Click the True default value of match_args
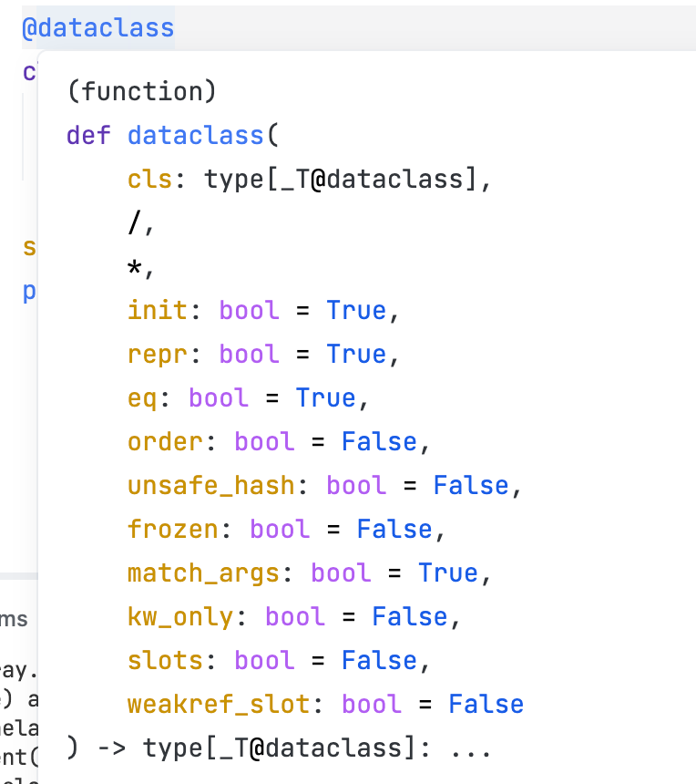Viewport: 696px width, 784px height. [x=448, y=573]
